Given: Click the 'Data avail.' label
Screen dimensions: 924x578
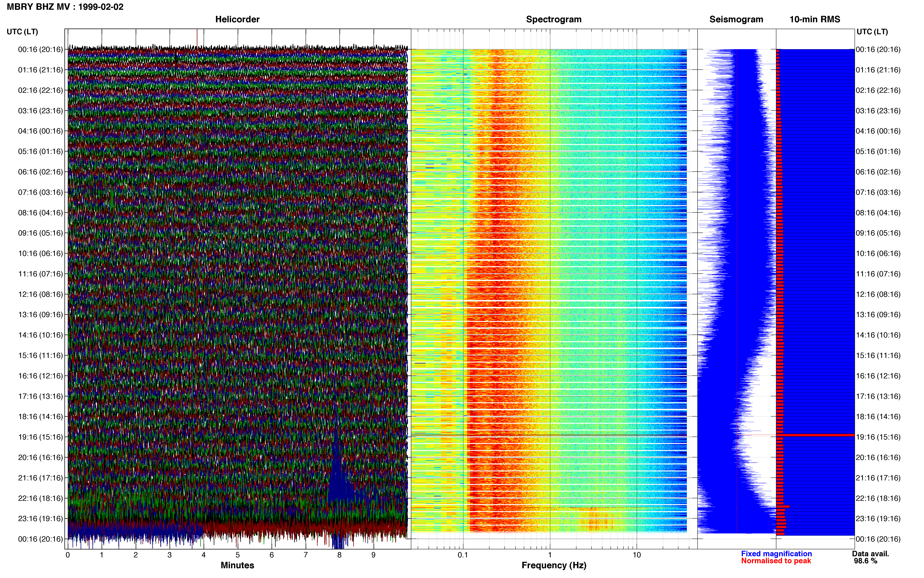Looking at the screenshot, I should [x=870, y=554].
